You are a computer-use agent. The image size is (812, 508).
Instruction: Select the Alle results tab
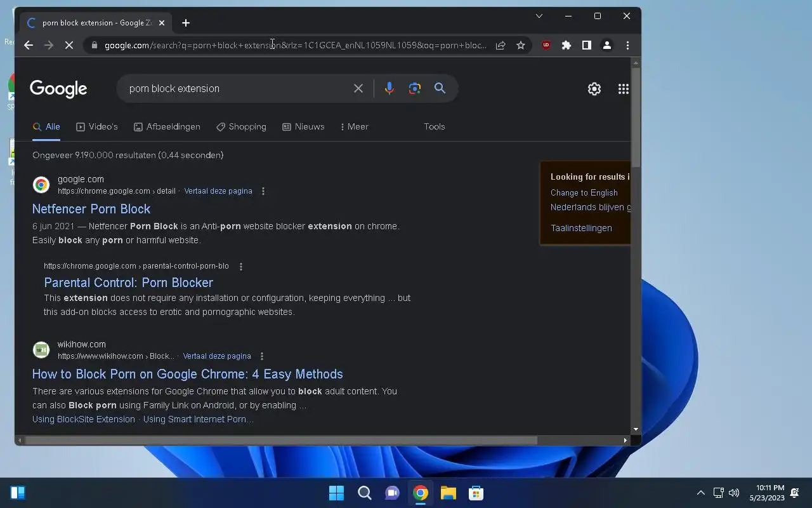pyautogui.click(x=46, y=126)
